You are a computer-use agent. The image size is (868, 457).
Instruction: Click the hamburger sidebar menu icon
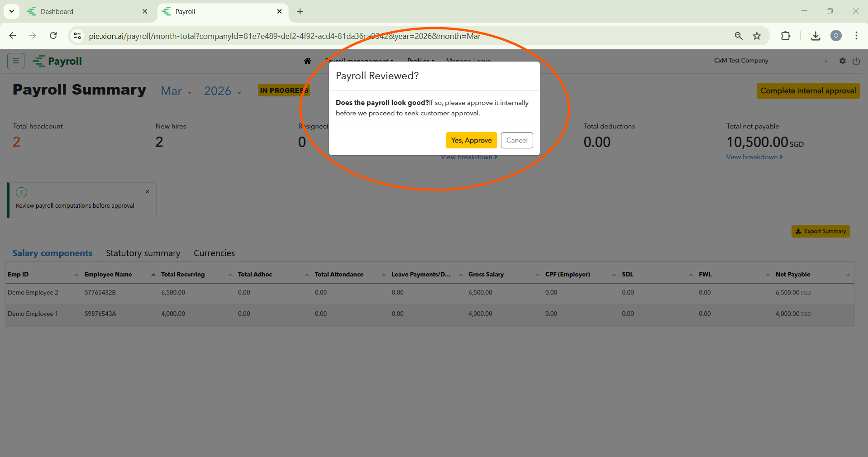(x=16, y=61)
